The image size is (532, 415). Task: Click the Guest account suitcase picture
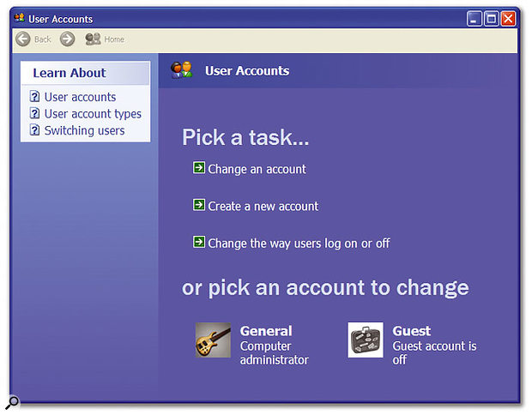366,340
